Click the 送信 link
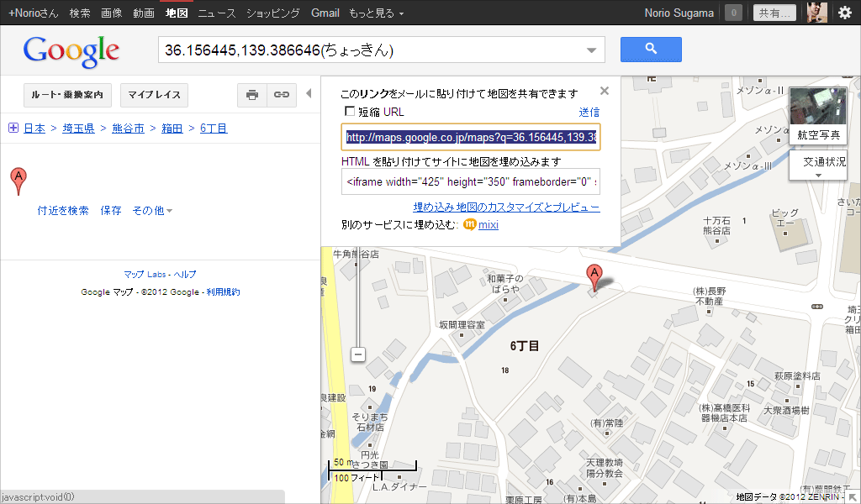Image resolution: width=861 pixels, height=504 pixels. point(589,112)
